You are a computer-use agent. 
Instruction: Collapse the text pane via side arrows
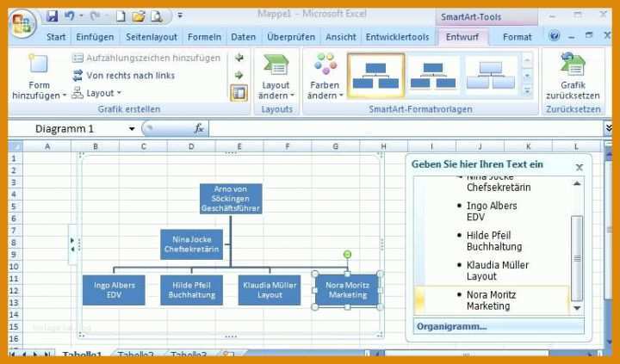point(72,244)
